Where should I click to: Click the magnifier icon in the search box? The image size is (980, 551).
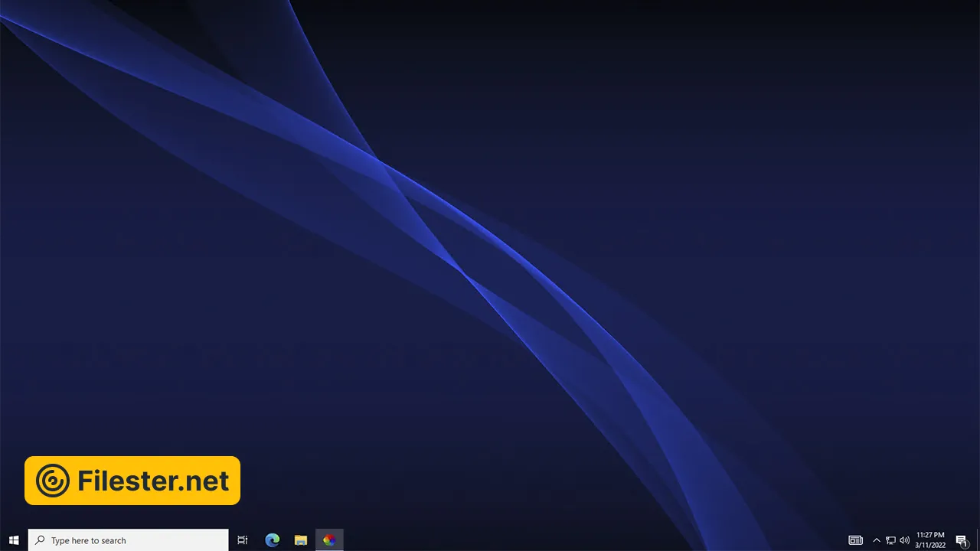click(x=40, y=540)
